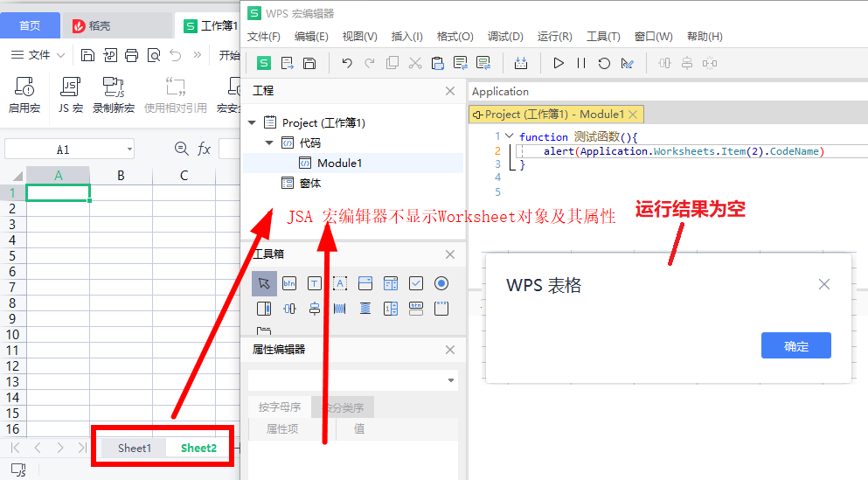Viewport: 868px width, 480px height.
Task: Click the design mode pencil icon
Action: (628, 64)
